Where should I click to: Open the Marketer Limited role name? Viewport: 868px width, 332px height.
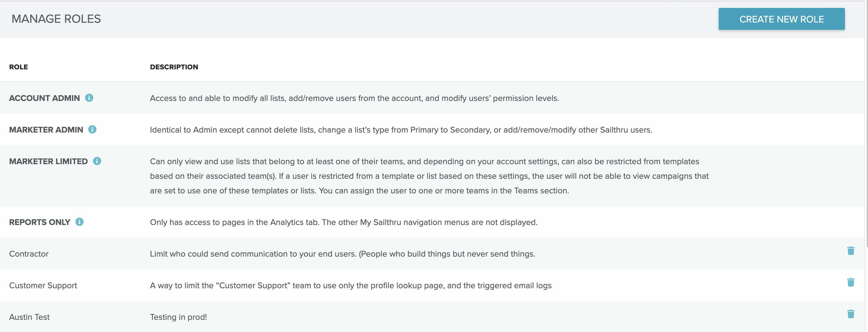coord(48,162)
